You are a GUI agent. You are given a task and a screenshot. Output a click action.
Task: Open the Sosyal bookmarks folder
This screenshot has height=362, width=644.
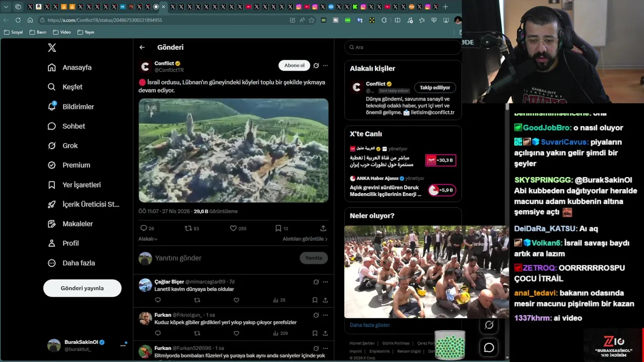(x=13, y=32)
